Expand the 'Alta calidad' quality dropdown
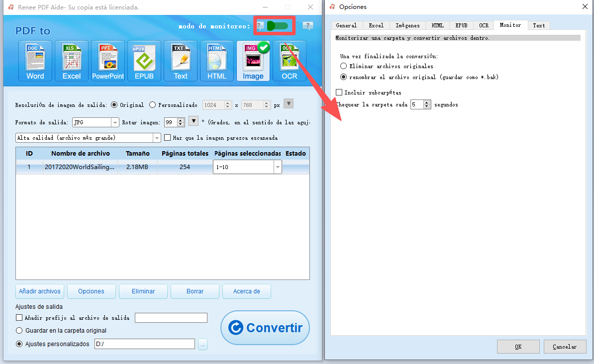Image resolution: width=594 pixels, height=364 pixels. [x=157, y=138]
